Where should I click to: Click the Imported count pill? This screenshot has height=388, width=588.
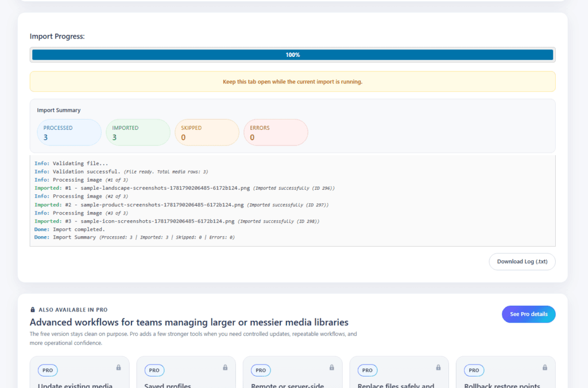click(x=138, y=132)
